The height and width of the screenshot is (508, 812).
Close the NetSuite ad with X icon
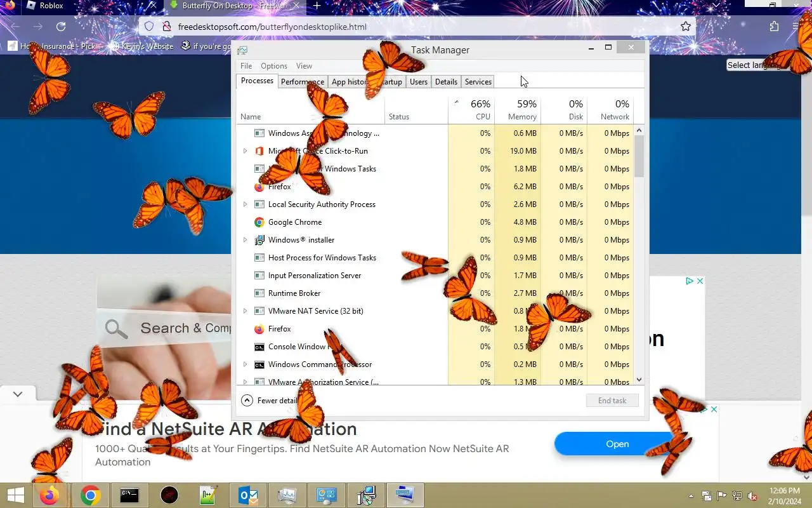(x=714, y=410)
